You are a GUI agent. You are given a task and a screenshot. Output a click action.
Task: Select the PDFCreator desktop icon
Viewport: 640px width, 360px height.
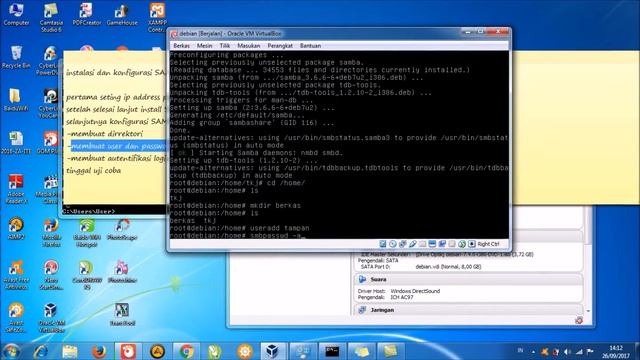tap(87, 15)
